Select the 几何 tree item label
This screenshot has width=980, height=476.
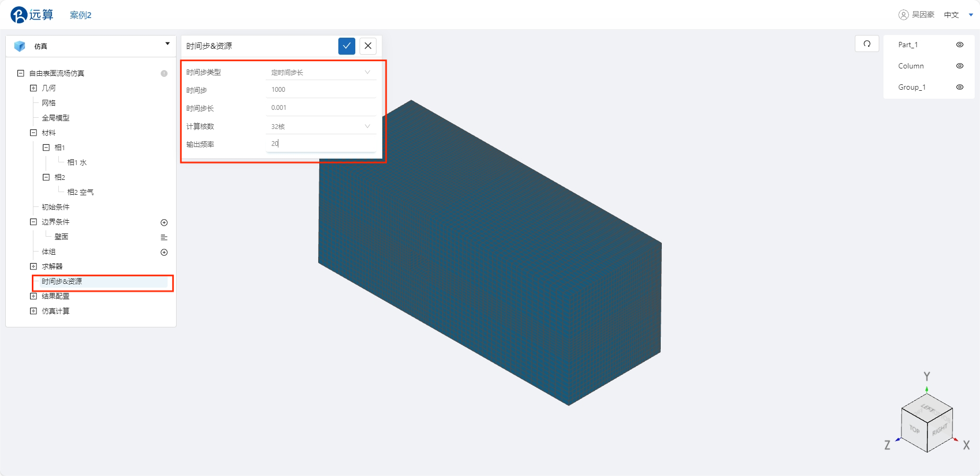(49, 88)
